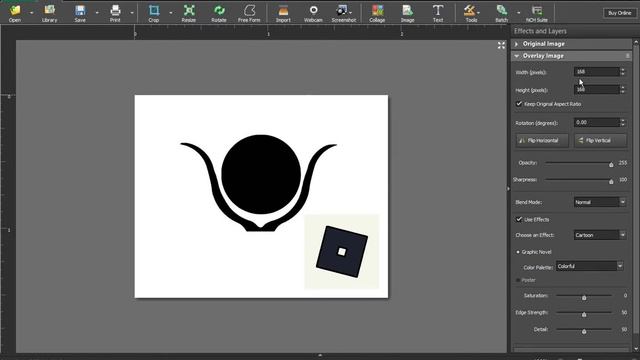Screen dimensions: 640x360
Task: Open the Library tool
Action: click(x=49, y=13)
